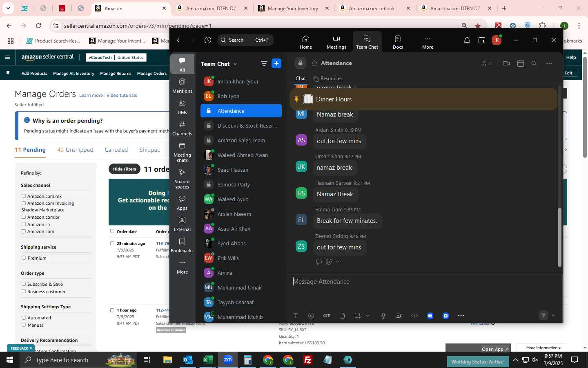Click Hide Filters button
The image size is (588, 368).
(125, 169)
